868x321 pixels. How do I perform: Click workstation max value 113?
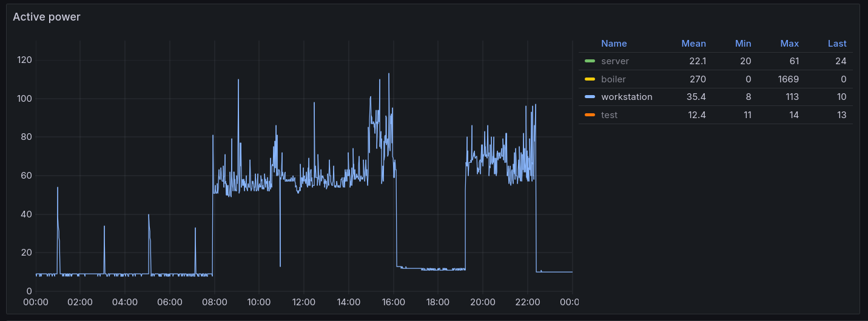click(x=792, y=97)
